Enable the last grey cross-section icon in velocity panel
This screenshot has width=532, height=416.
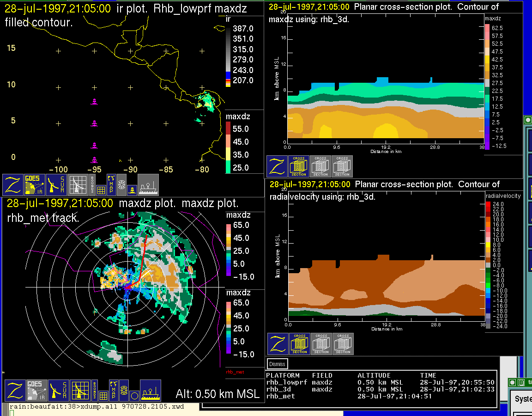click(343, 343)
